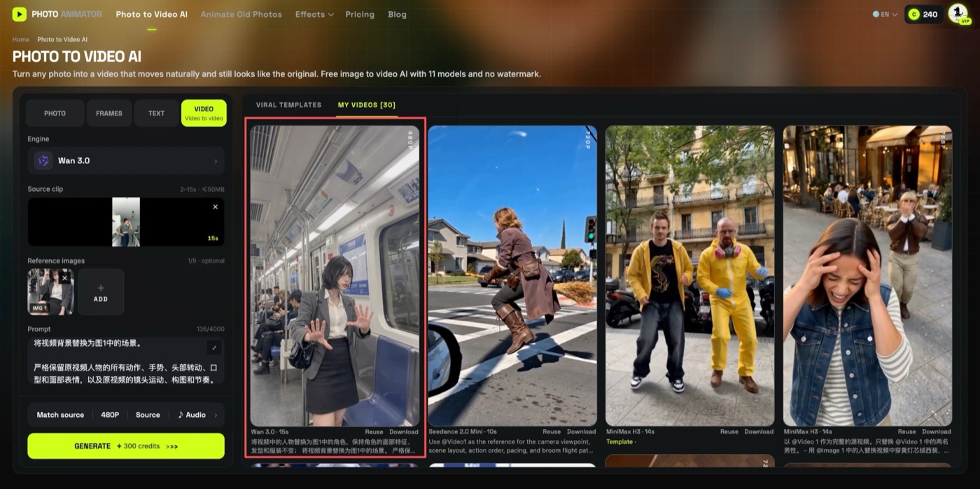Toggle the Audio option
Image resolution: width=980 pixels, height=489 pixels.
click(192, 415)
